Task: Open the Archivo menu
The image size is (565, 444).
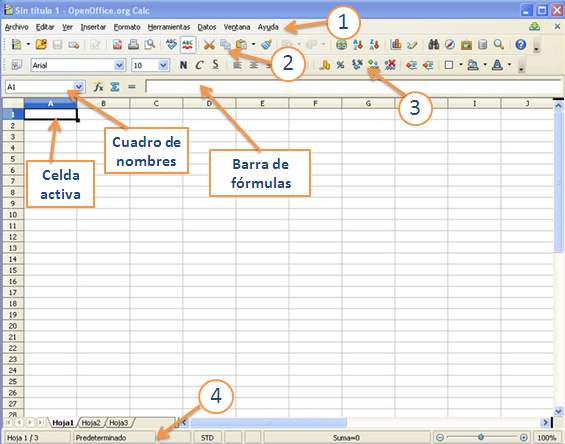Action: click(16, 27)
